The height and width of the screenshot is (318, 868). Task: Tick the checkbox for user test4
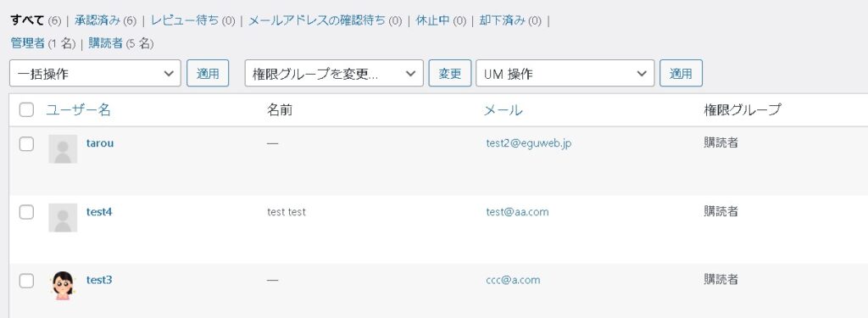click(x=26, y=212)
